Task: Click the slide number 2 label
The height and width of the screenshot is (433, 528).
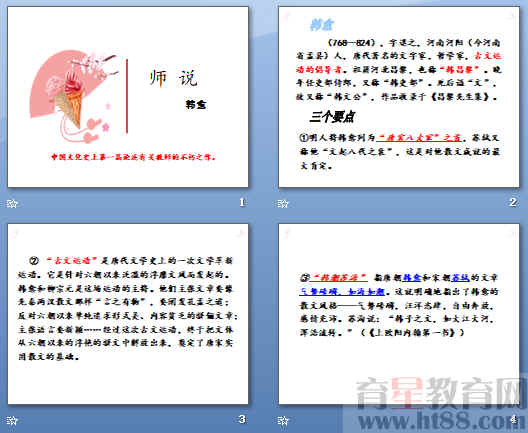Action: [x=513, y=202]
